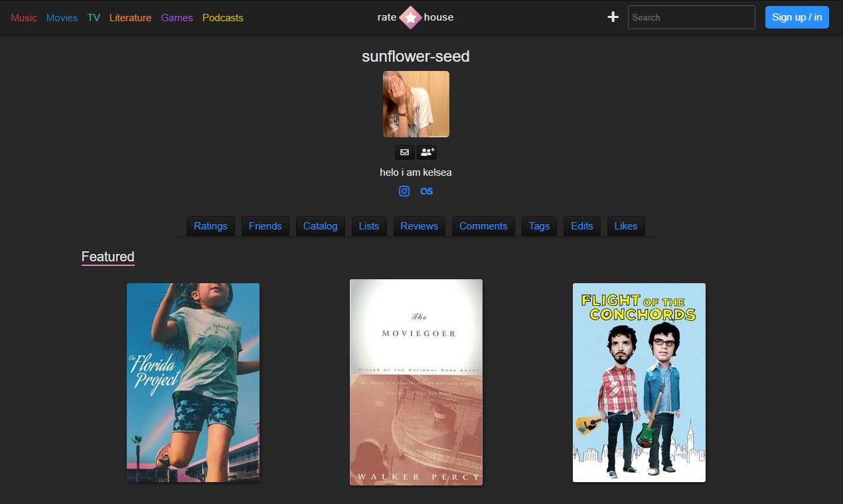Open the Edits tab
843x504 pixels.
click(582, 226)
